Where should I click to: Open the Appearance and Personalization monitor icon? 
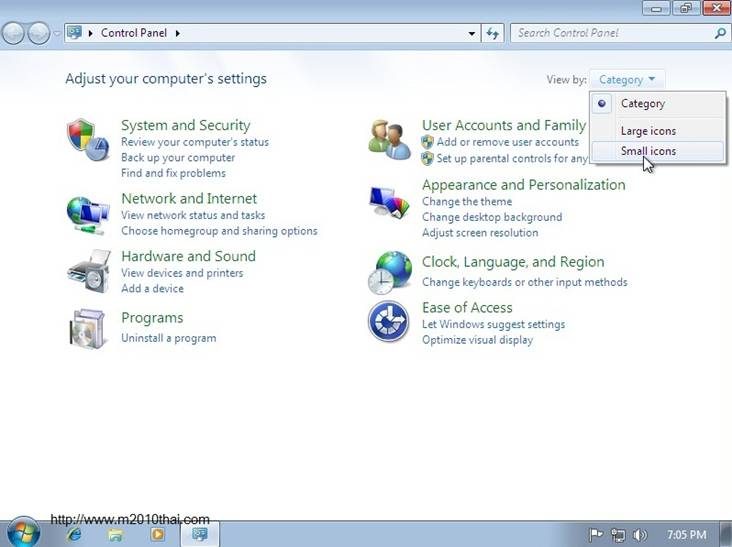(389, 202)
